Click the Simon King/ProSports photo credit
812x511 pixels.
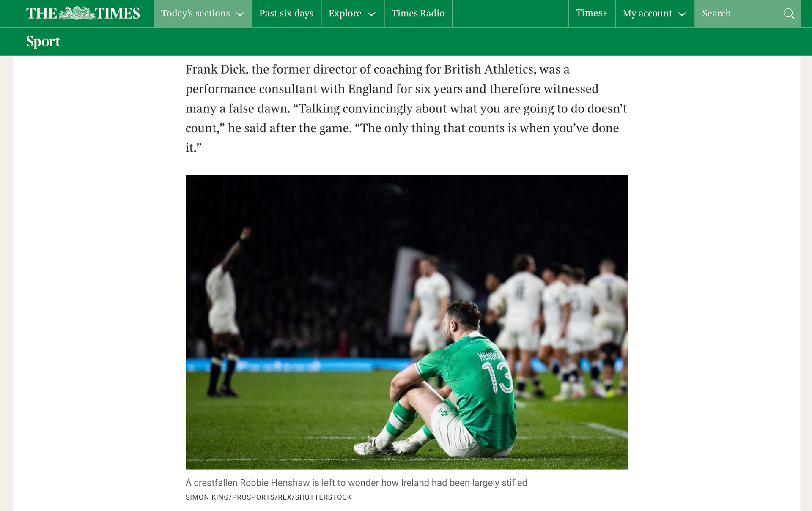269,497
